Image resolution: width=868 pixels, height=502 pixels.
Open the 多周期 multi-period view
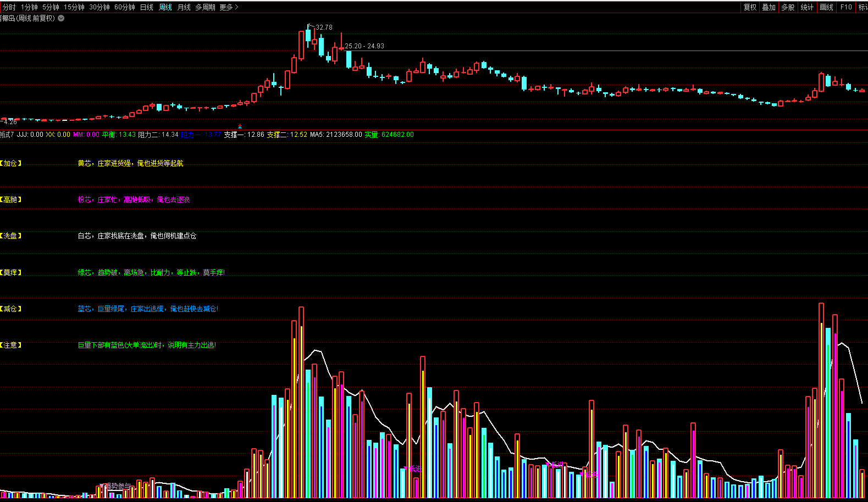coord(205,7)
